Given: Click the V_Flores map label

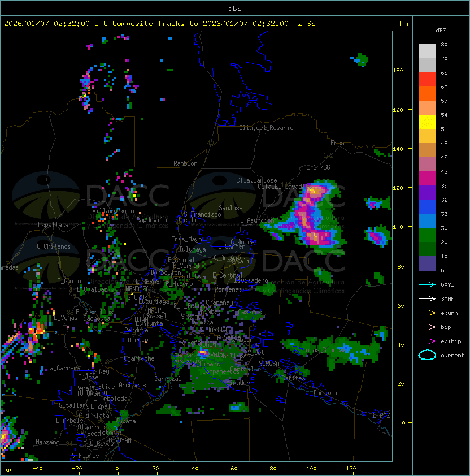Looking at the screenshot, I should [x=85, y=456].
